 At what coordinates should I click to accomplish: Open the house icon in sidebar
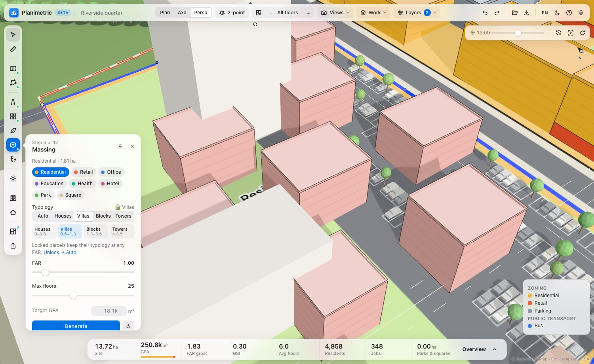13,212
